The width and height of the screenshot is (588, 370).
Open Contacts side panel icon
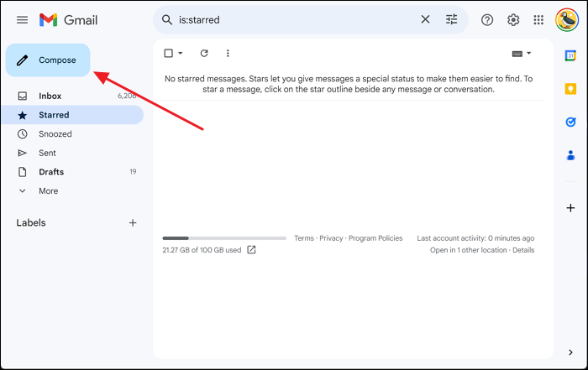570,155
